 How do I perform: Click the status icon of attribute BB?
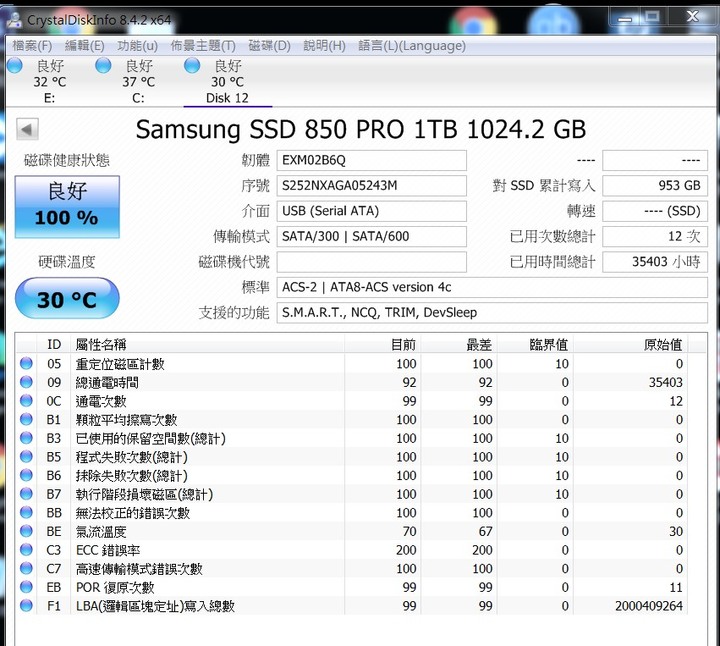click(x=27, y=512)
